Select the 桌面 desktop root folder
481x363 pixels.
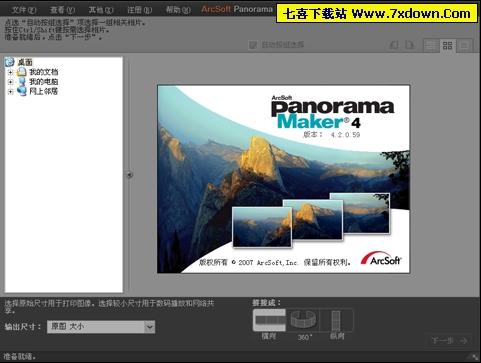[25, 62]
